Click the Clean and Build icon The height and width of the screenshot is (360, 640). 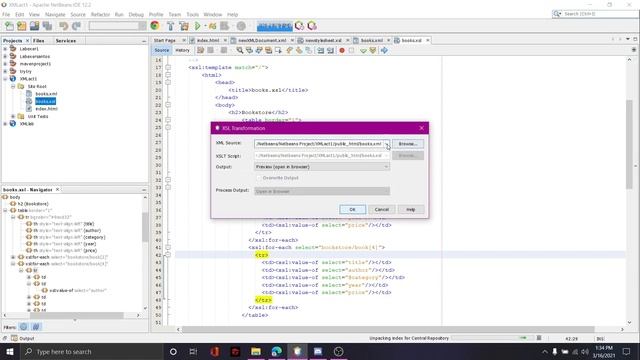[184, 26]
